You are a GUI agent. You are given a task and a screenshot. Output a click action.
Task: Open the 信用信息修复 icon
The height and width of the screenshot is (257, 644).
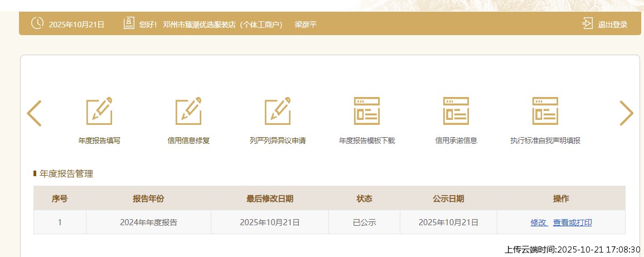188,111
